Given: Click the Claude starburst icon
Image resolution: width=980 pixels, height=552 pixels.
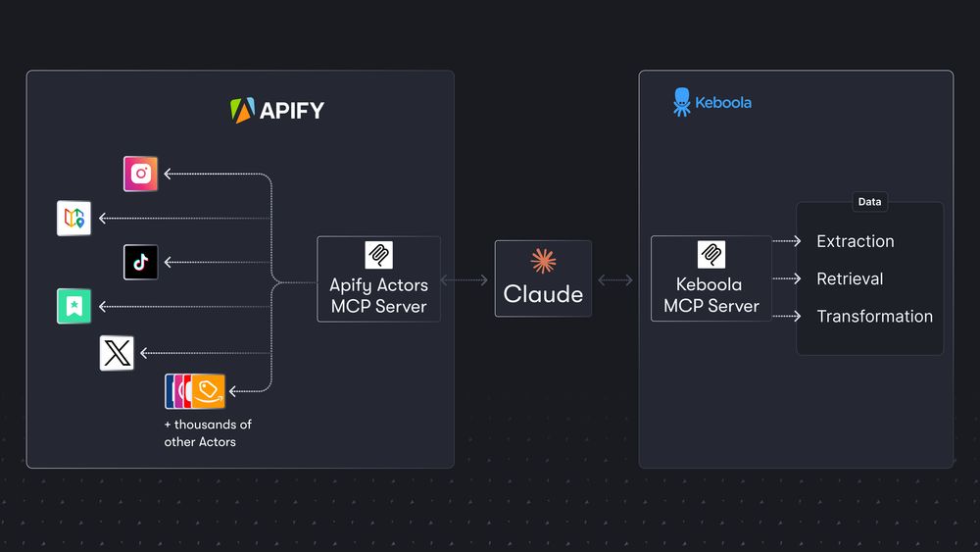Looking at the screenshot, I should coord(543,261).
